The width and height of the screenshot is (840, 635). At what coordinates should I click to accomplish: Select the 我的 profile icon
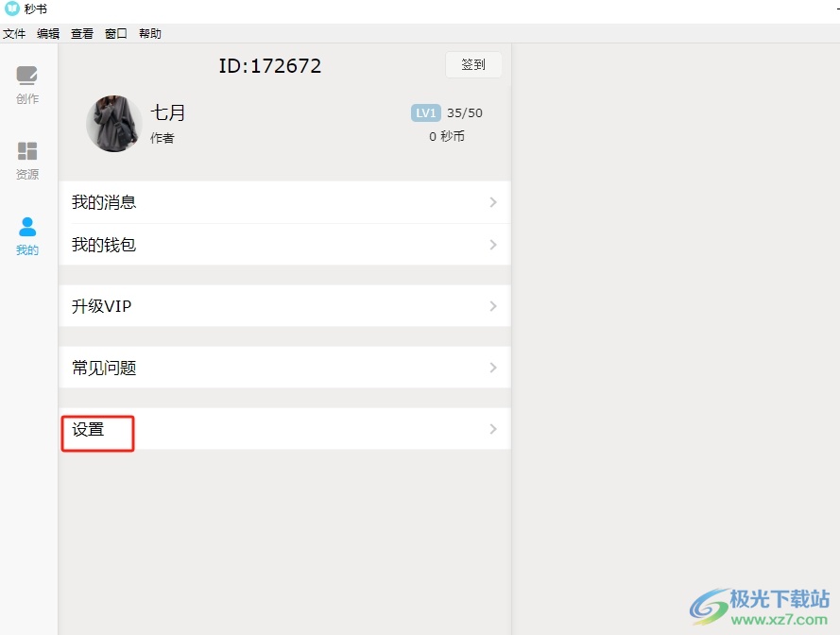(x=26, y=236)
